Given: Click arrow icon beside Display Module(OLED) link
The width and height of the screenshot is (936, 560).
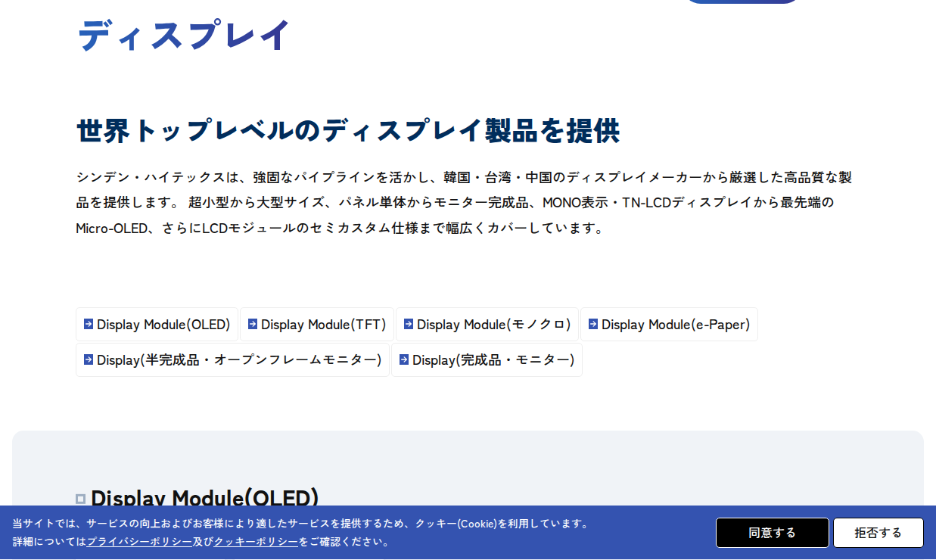Looking at the screenshot, I should pyautogui.click(x=89, y=324).
